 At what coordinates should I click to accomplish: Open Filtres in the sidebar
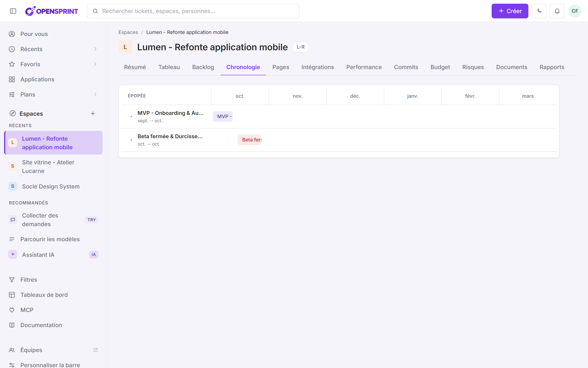pyautogui.click(x=53, y=280)
